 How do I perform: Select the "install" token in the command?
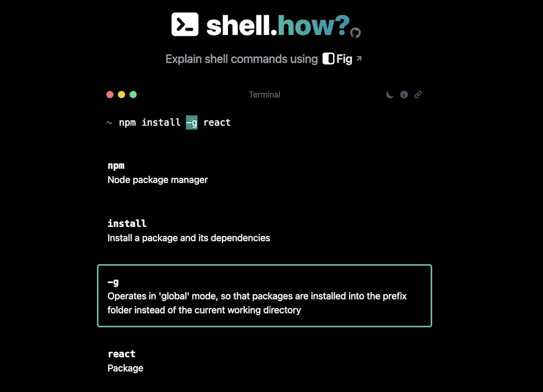pos(161,123)
